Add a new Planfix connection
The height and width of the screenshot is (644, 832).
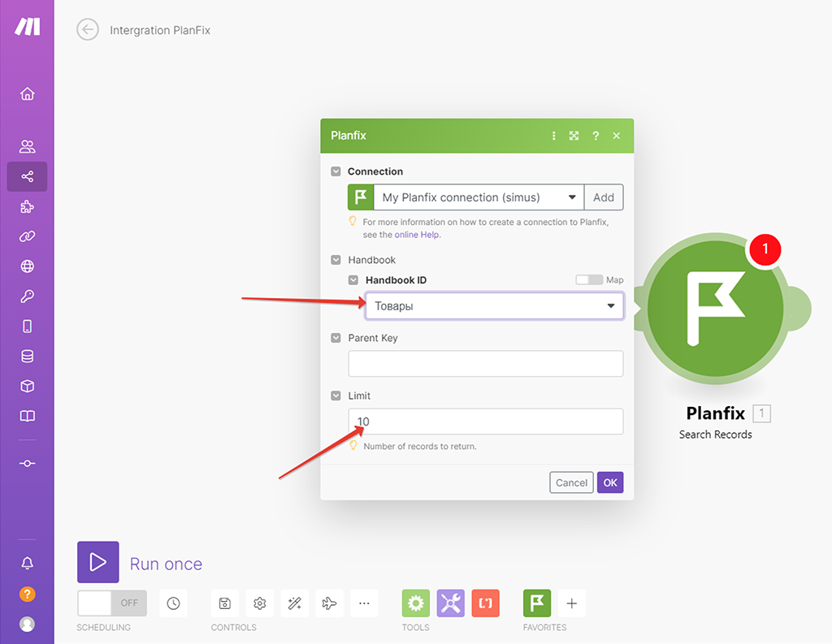[x=604, y=197]
